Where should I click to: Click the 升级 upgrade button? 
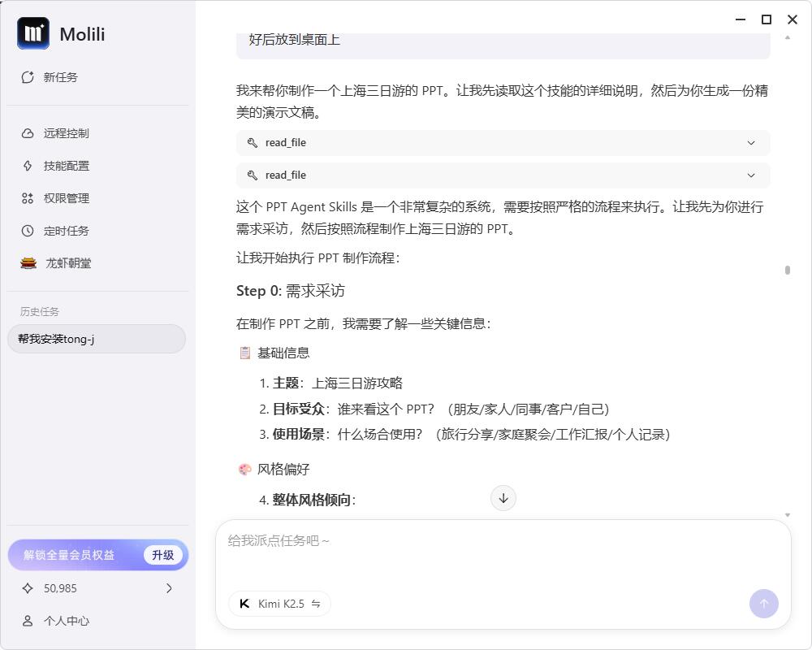[x=163, y=555]
